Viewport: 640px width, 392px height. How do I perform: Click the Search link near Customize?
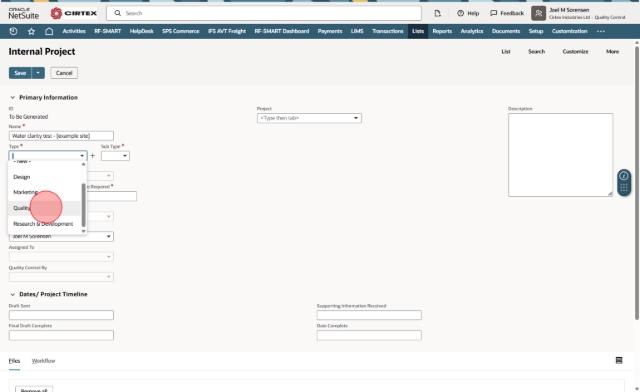(x=536, y=51)
